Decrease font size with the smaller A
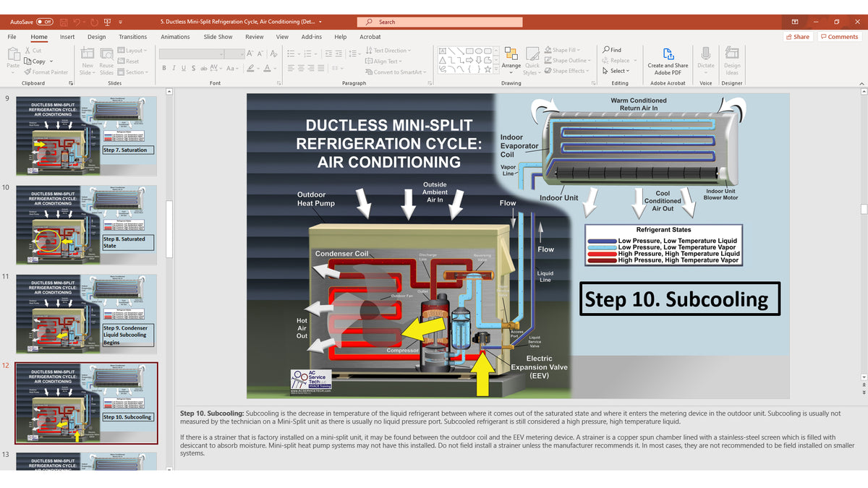The height and width of the screenshot is (488, 868). click(x=261, y=53)
